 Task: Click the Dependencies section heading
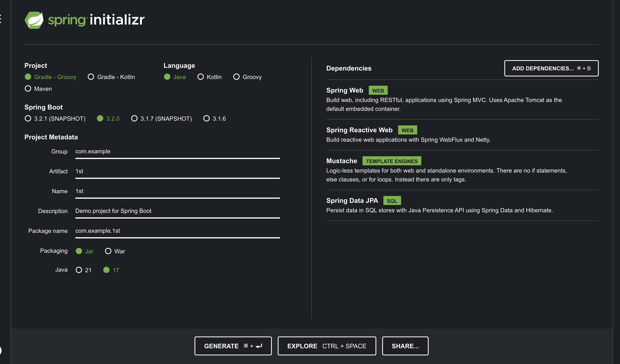tap(349, 68)
